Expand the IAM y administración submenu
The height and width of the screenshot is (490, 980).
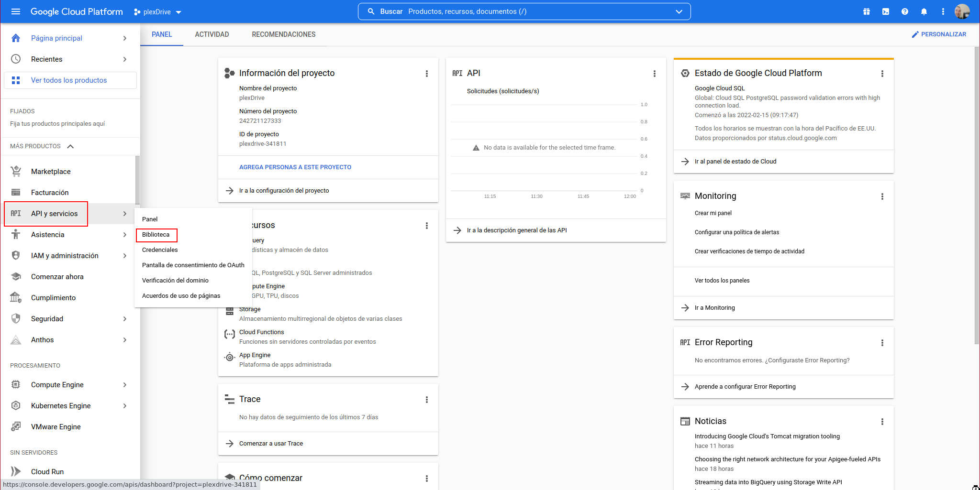tap(125, 256)
